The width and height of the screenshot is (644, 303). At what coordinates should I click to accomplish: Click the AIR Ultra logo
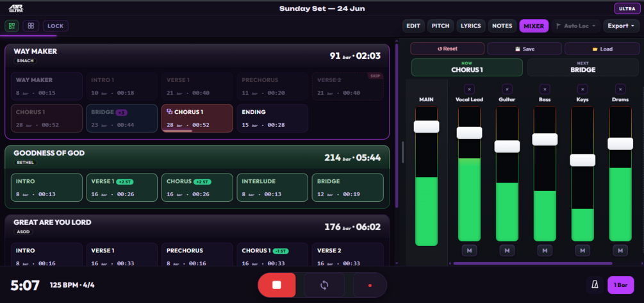coord(16,8)
